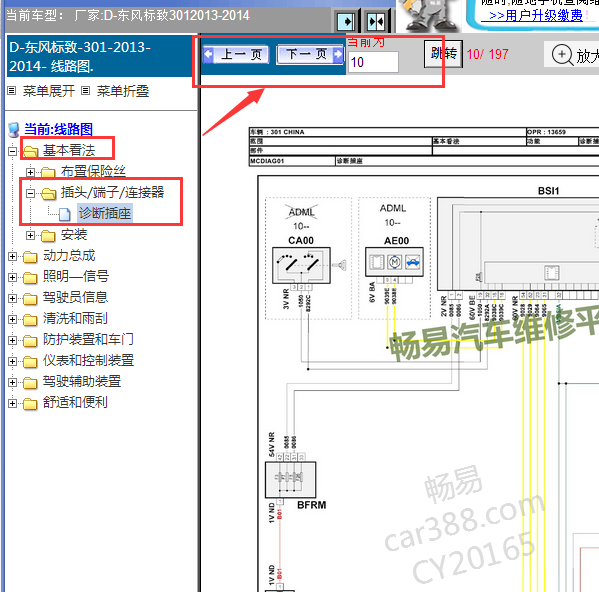The width and height of the screenshot is (599, 592).
Task: Expand the 舒适和便利 folder node
Action: pyautogui.click(x=12, y=403)
